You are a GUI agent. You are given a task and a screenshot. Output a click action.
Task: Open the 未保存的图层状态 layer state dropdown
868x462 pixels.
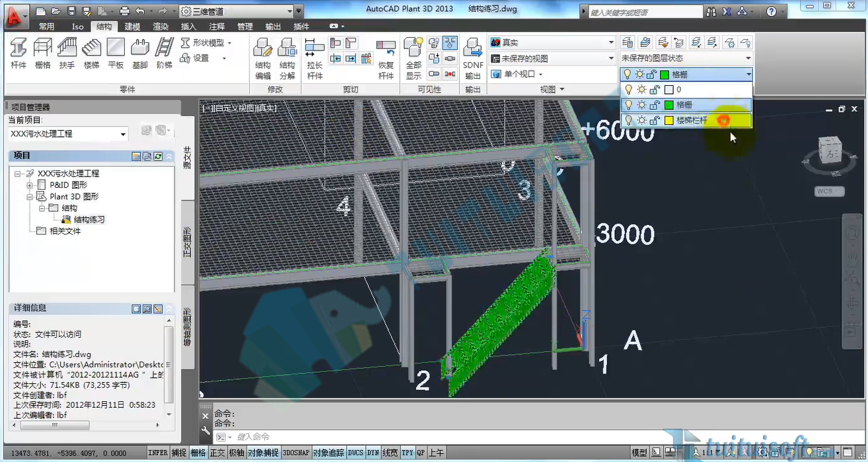click(x=686, y=58)
